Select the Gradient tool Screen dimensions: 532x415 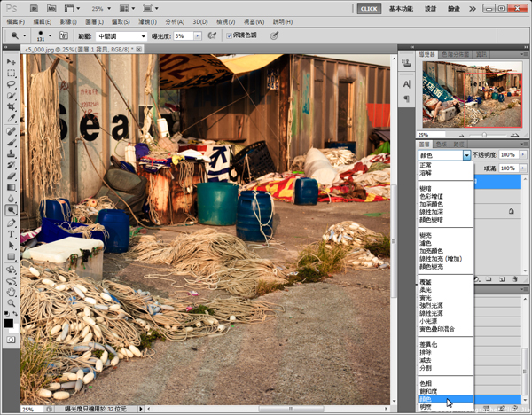pos(12,187)
